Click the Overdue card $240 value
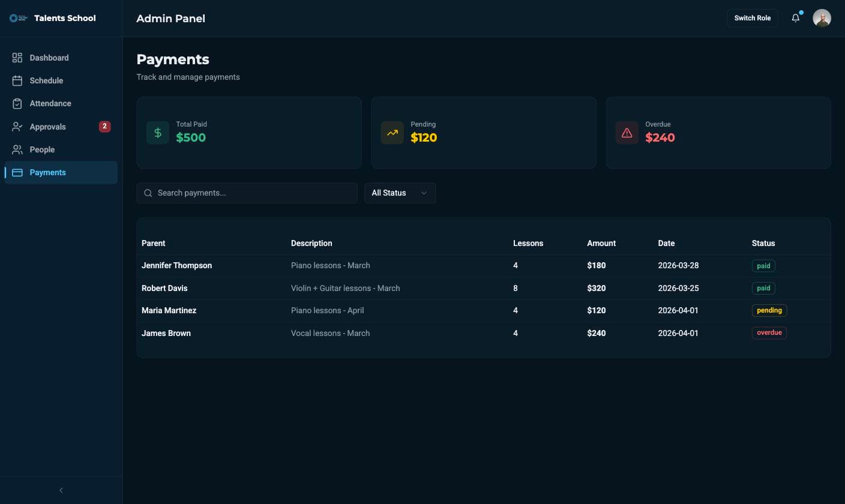Screen dimensions: 845x504 click(x=660, y=137)
